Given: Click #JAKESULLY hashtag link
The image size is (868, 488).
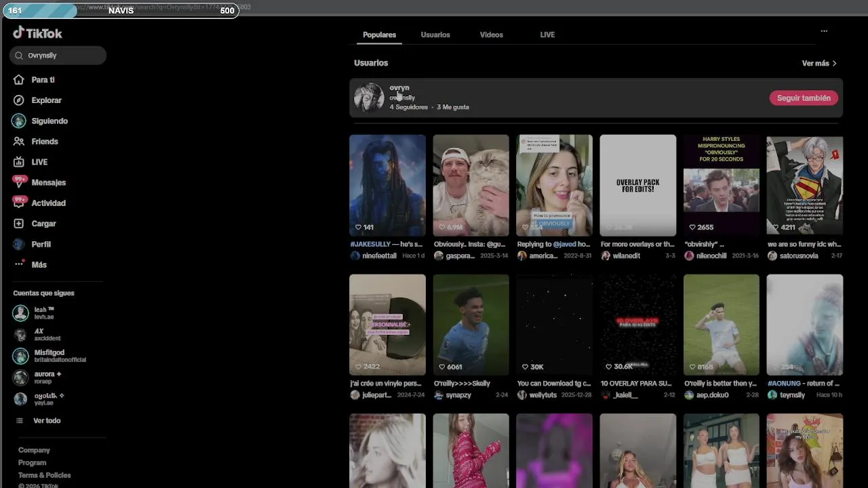Looking at the screenshot, I should (x=370, y=244).
